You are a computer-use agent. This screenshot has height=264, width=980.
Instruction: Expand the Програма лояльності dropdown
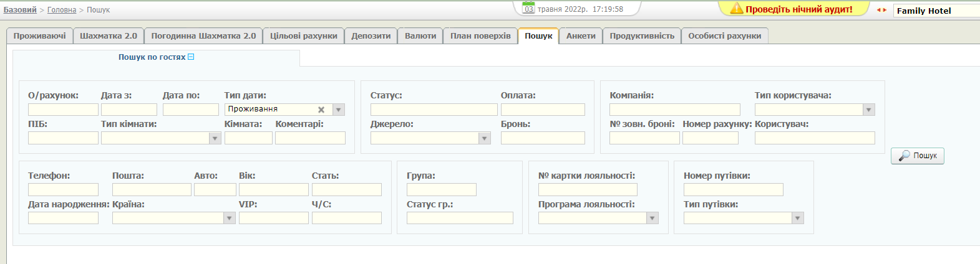click(652, 218)
